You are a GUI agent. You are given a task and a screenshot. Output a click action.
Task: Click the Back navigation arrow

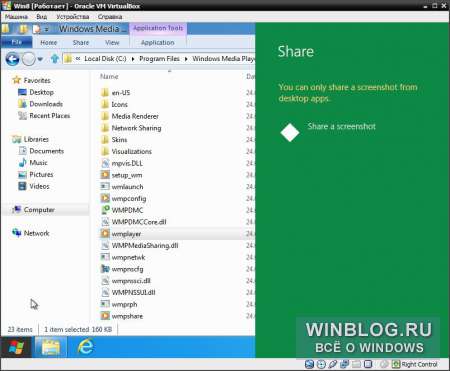[13, 59]
